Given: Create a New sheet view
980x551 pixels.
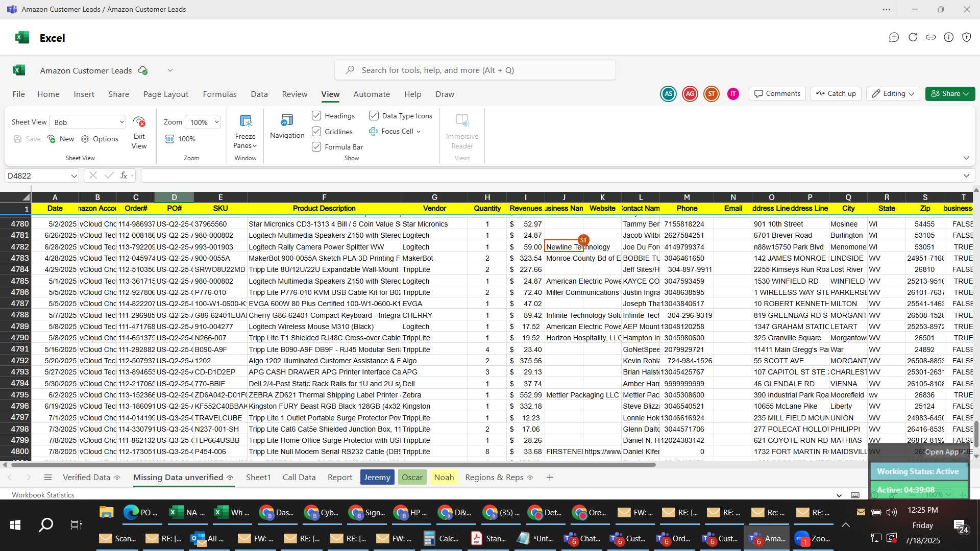Looking at the screenshot, I should [61, 139].
